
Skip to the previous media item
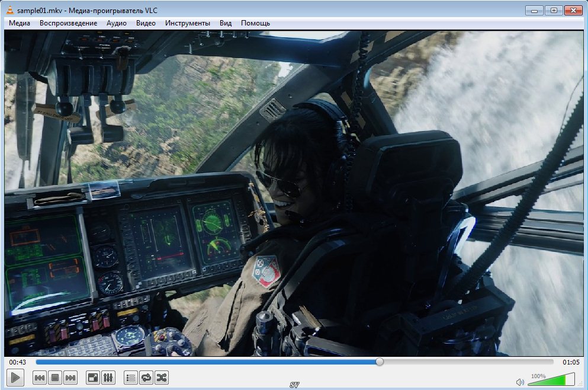coord(40,378)
